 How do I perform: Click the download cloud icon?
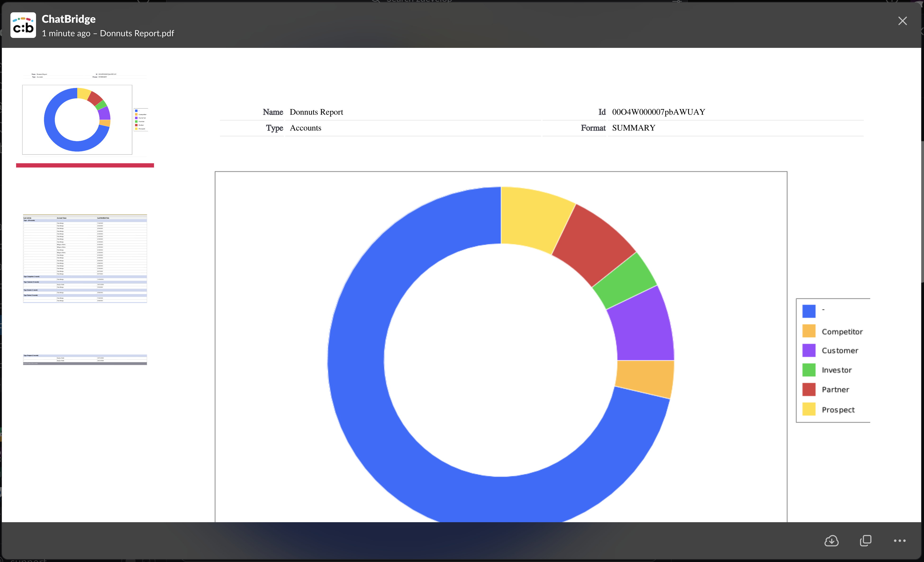pos(831,541)
